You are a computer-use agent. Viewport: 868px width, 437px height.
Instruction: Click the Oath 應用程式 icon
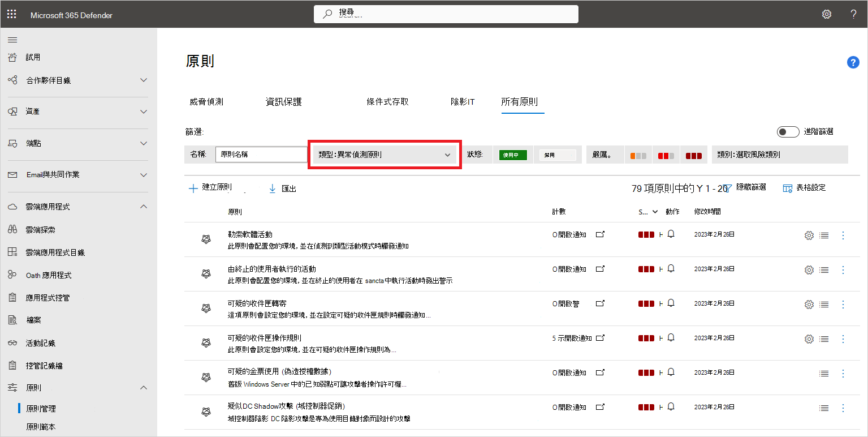(x=12, y=275)
